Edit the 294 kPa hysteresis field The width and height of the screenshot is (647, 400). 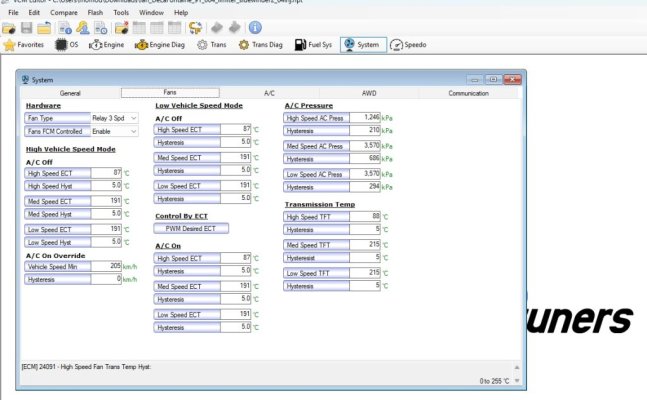point(365,187)
